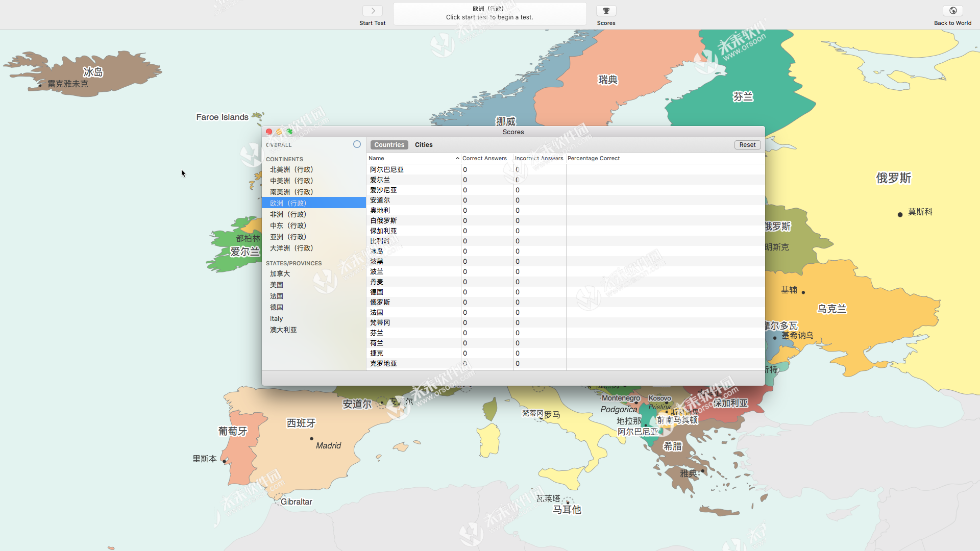Select the 克罗地亚 row in the table
The width and height of the screenshot is (980, 551).
(566, 363)
